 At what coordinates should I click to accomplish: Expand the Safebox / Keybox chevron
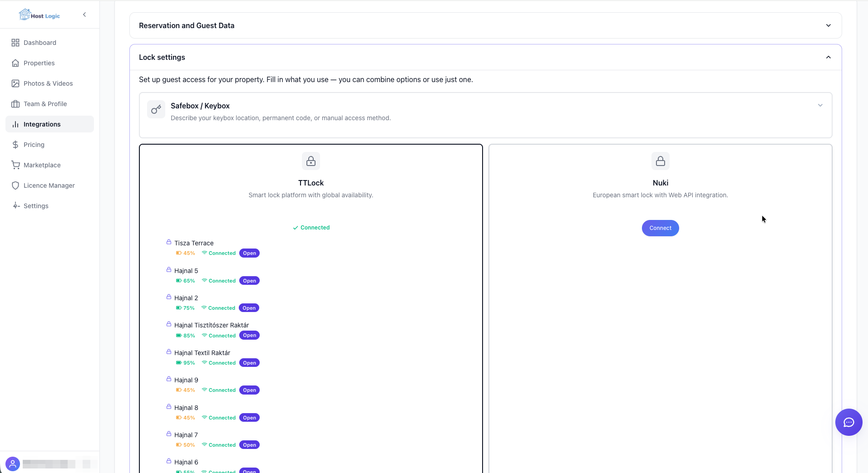(820, 105)
